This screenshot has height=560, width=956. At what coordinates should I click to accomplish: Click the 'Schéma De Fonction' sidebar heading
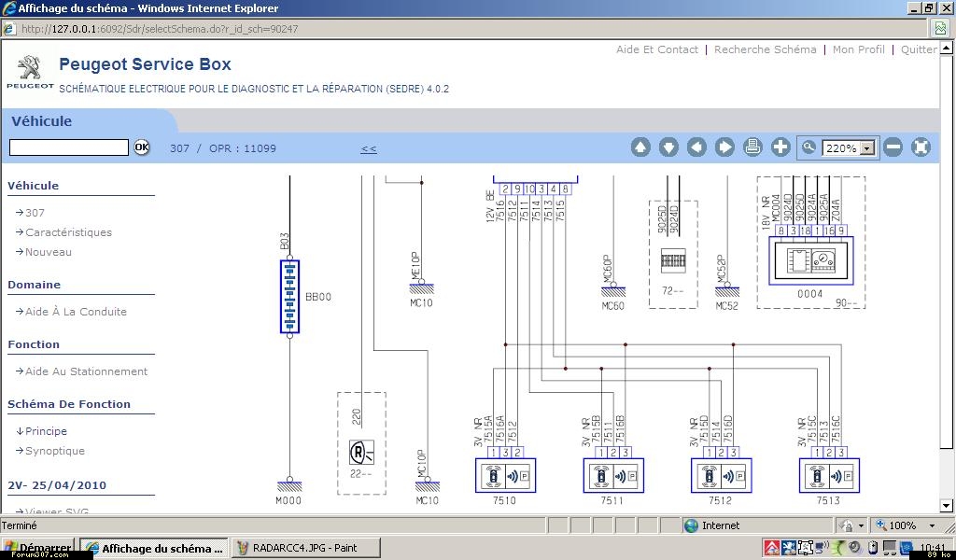[x=69, y=404]
